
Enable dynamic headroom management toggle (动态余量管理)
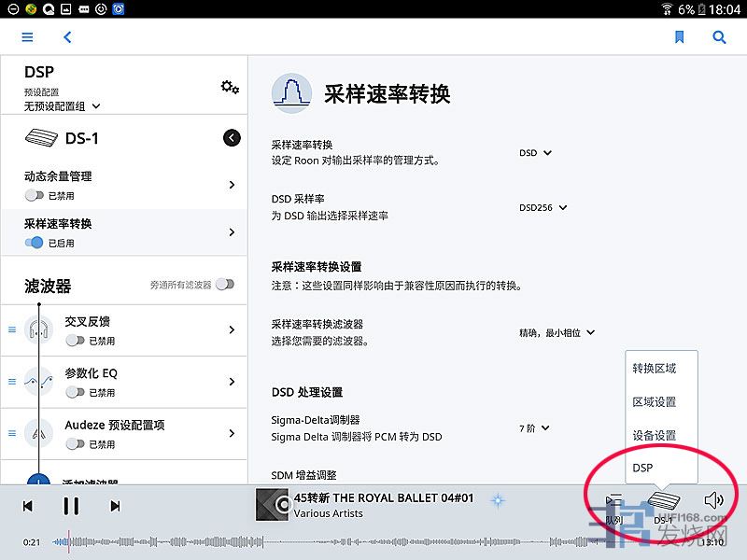pos(35,196)
